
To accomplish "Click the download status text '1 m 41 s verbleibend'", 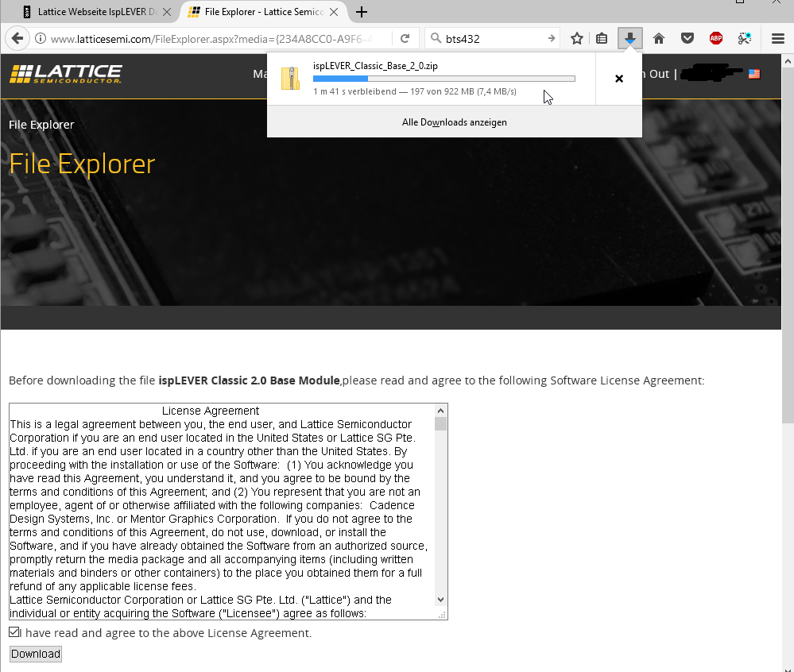I will pyautogui.click(x=354, y=91).
